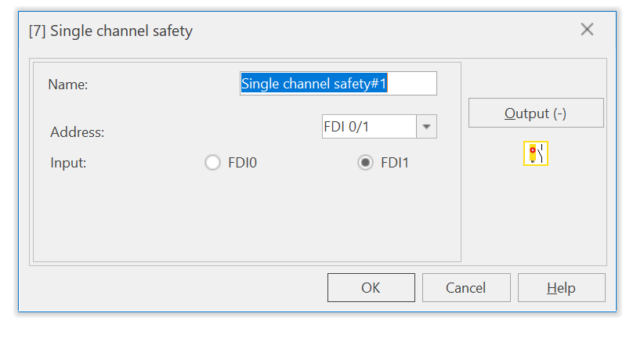Cancel the single channel safety settings
This screenshot has height=342, width=644.
tap(466, 287)
